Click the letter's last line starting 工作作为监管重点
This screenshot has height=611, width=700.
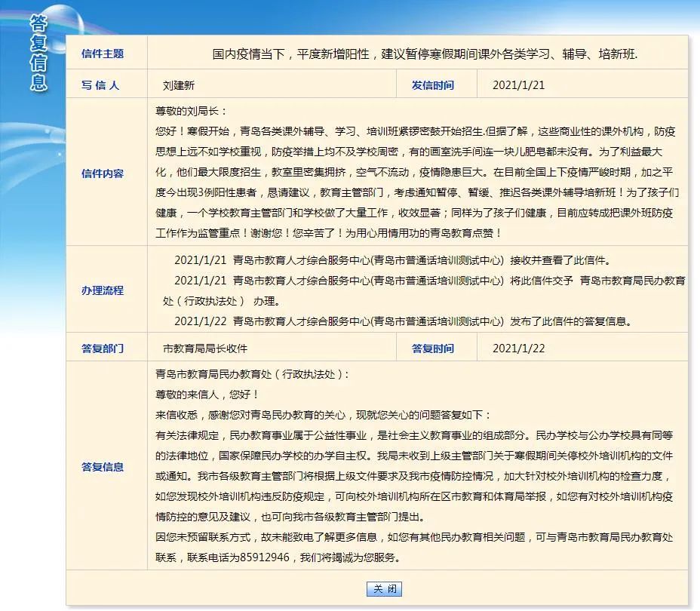coord(329,233)
